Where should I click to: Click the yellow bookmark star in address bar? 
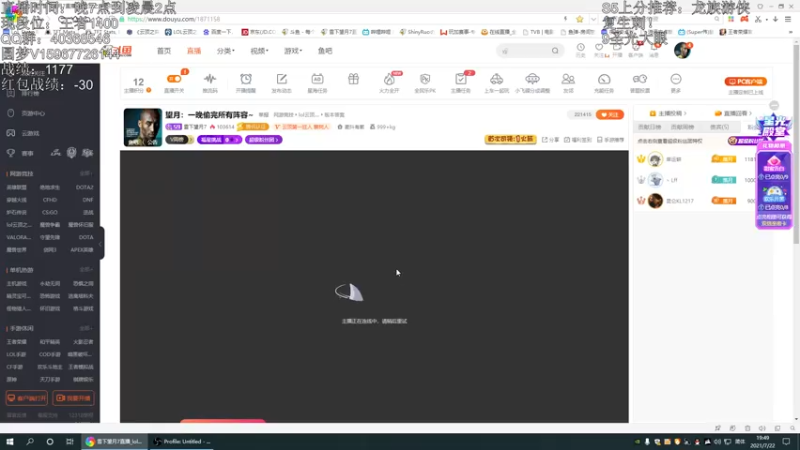[x=580, y=19]
